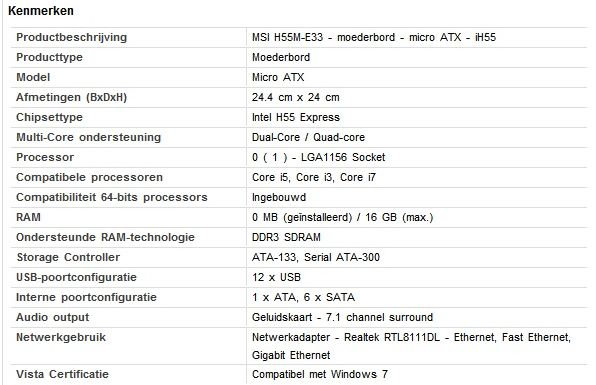Select the Compatibel met Windows 7 value
Viewport: 596px width, 385px height.
tap(320, 374)
